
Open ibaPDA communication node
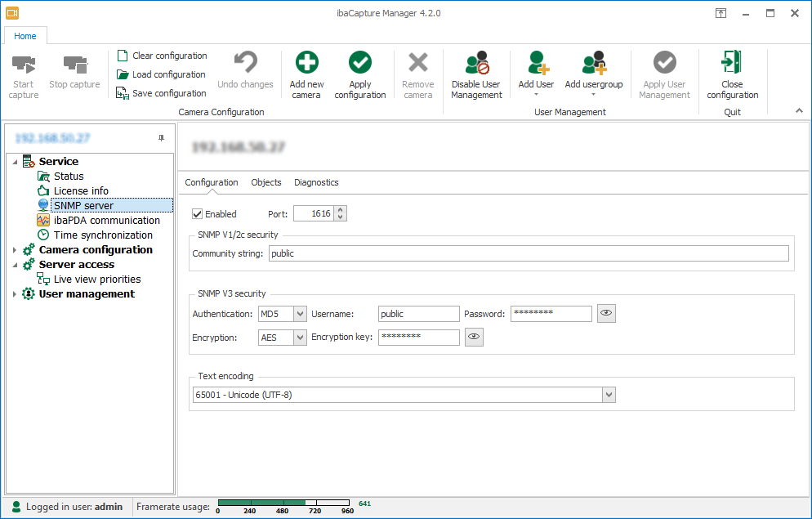pyautogui.click(x=107, y=220)
